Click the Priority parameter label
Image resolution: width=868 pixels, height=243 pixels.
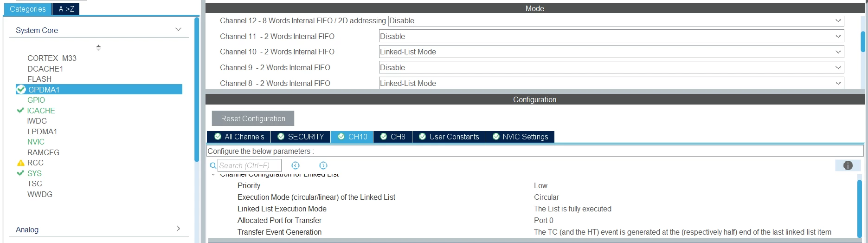pyautogui.click(x=249, y=185)
